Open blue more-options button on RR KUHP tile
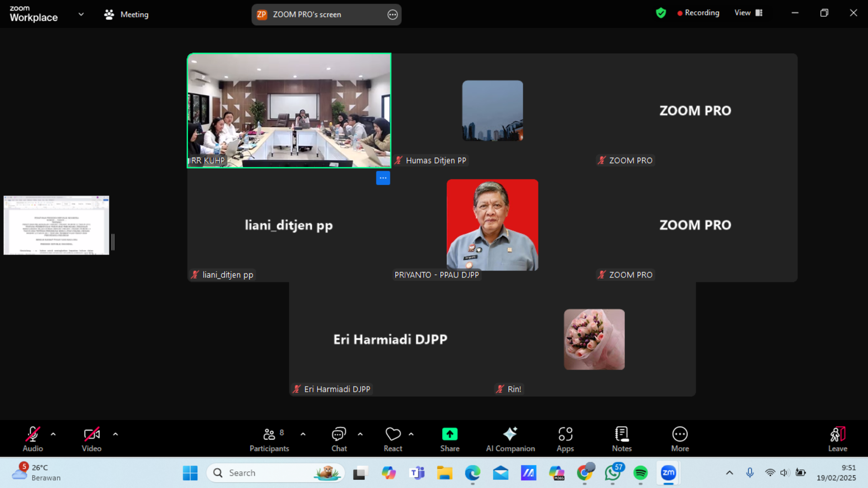This screenshot has height=488, width=868. (383, 178)
